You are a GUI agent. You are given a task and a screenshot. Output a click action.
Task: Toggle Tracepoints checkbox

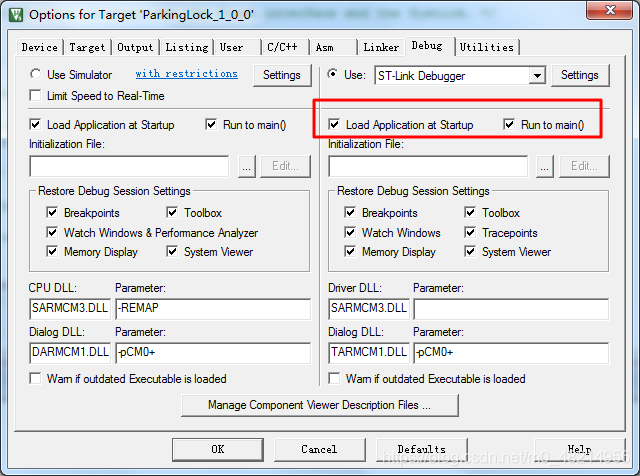470,232
